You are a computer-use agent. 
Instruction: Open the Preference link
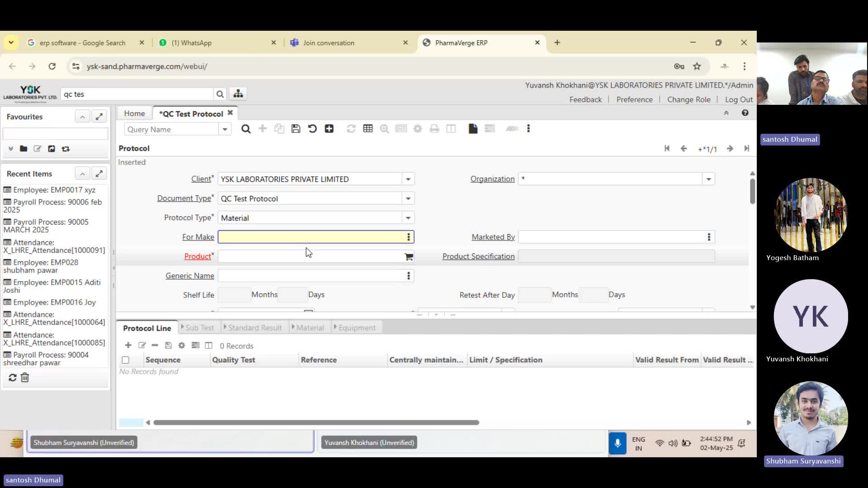(x=634, y=99)
